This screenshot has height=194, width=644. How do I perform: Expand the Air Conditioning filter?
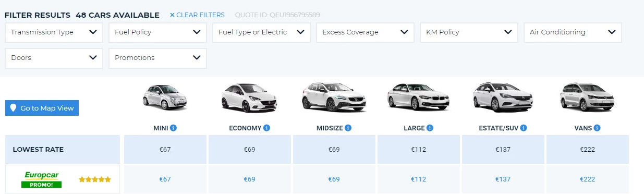tap(573, 32)
